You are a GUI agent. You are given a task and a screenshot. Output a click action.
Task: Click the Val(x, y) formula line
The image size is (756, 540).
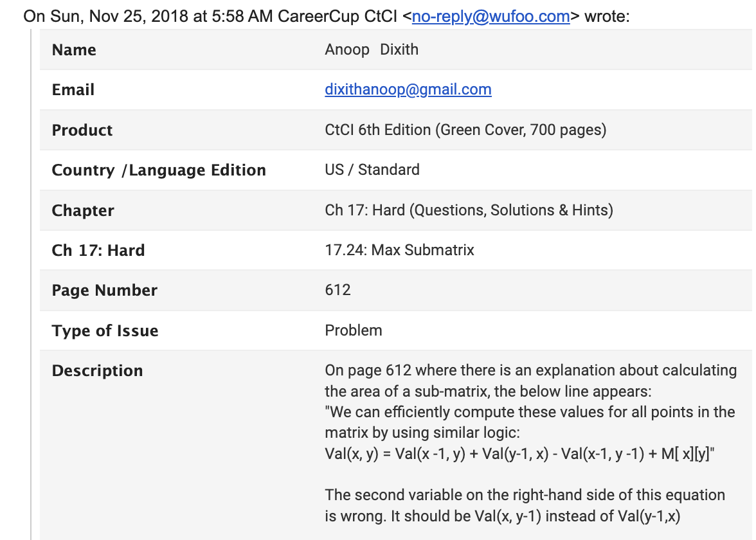coord(519,454)
